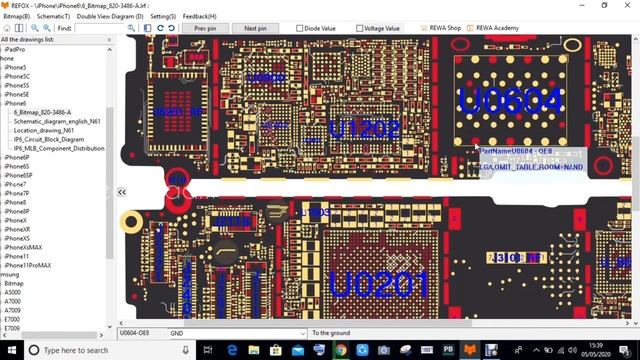Viewport: 640px width, 360px height.
Task: Open the Setting(S) menu
Action: [163, 16]
